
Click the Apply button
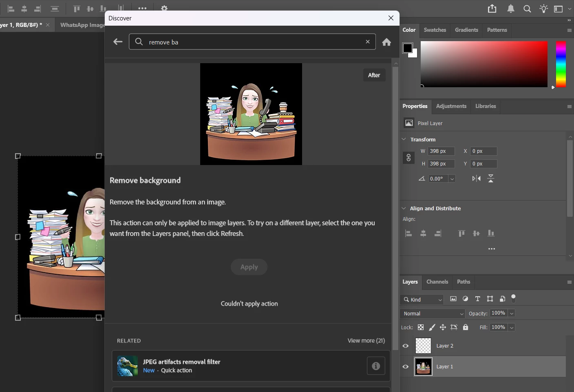249,267
